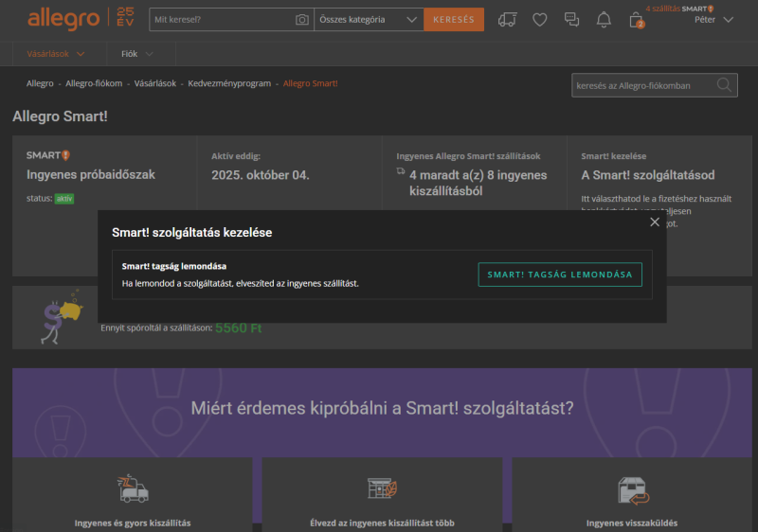Click the 2025. október 04. date
The width and height of the screenshot is (758, 532).
(260, 175)
